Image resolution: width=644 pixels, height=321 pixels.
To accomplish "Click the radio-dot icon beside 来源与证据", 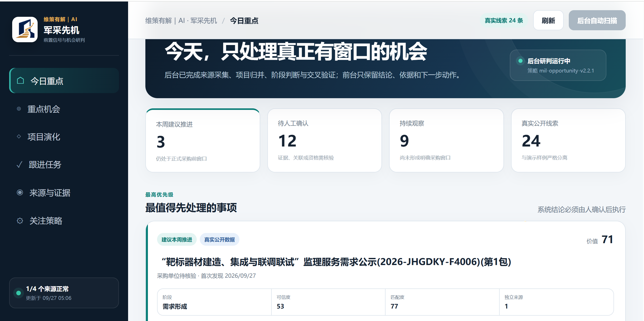I will coord(20,193).
